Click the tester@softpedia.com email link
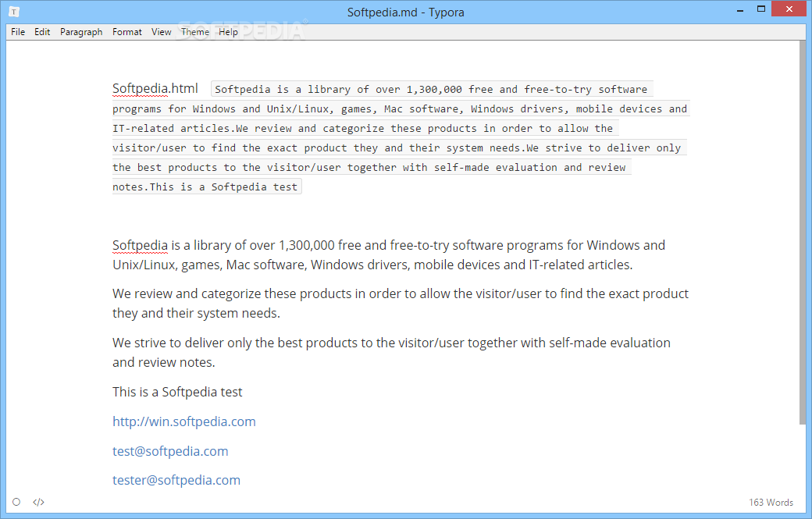812x519 pixels. (176, 480)
